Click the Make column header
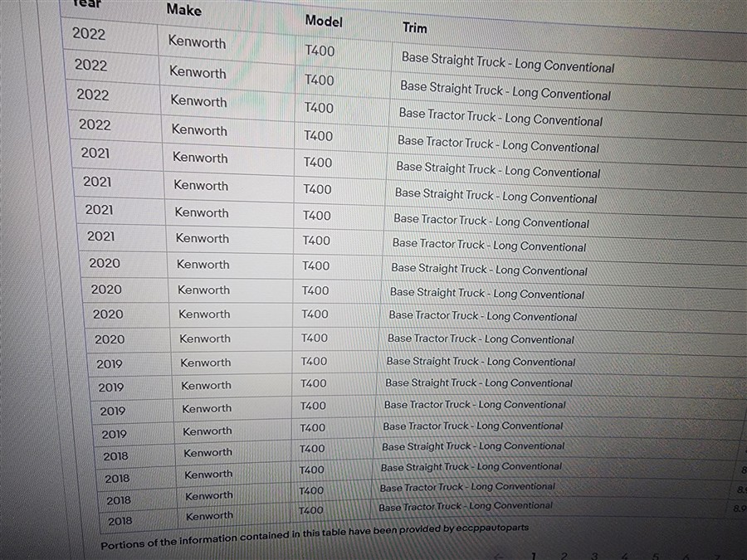Image resolution: width=747 pixels, height=560 pixels. (183, 10)
